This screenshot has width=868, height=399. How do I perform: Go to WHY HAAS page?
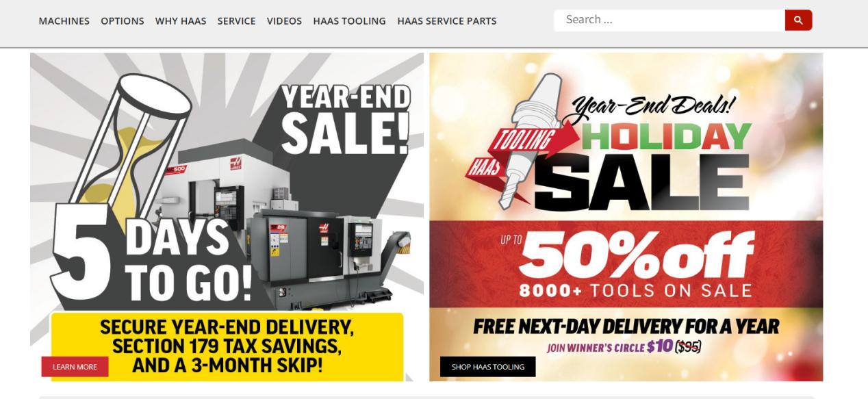click(181, 21)
